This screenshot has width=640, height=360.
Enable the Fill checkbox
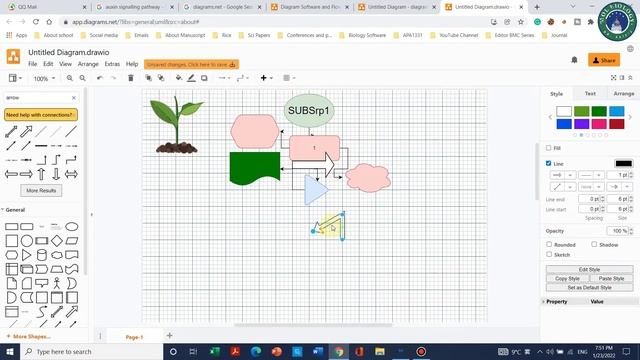(549, 148)
